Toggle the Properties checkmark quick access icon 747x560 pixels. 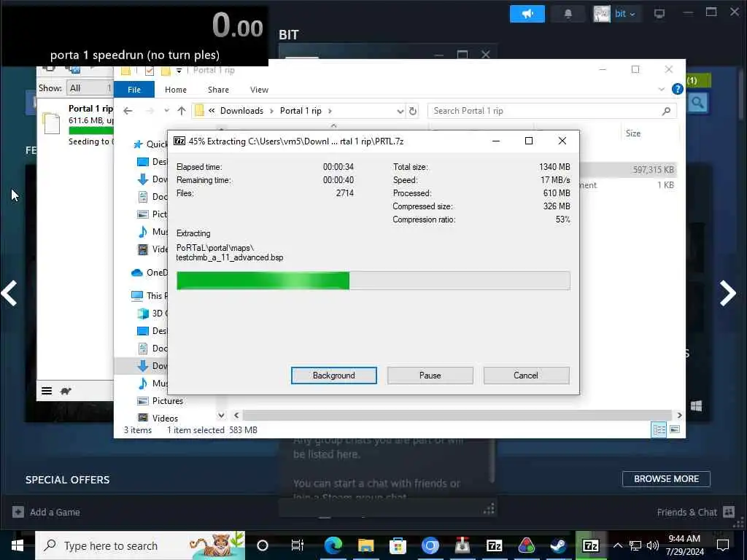click(149, 71)
